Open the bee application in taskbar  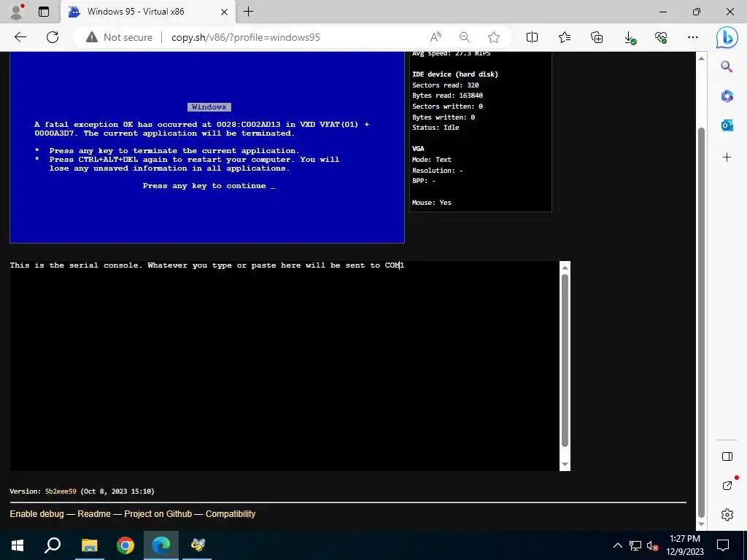197,545
